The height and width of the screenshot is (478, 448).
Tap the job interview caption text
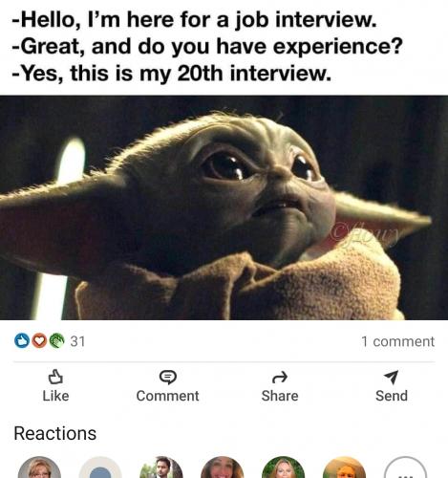(207, 46)
